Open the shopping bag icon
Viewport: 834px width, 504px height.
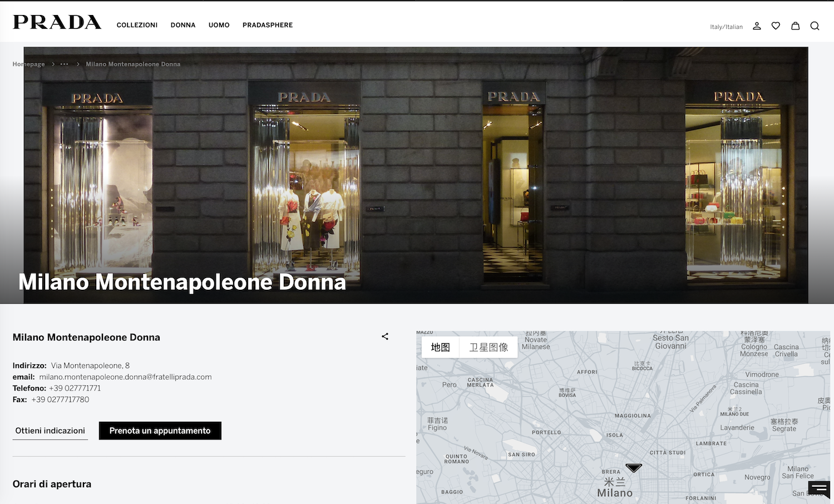[x=795, y=26]
